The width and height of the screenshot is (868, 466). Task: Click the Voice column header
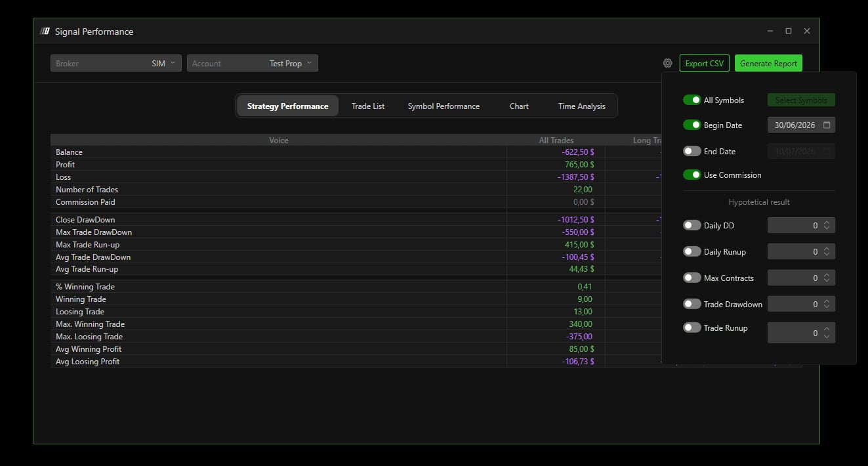pyautogui.click(x=279, y=140)
